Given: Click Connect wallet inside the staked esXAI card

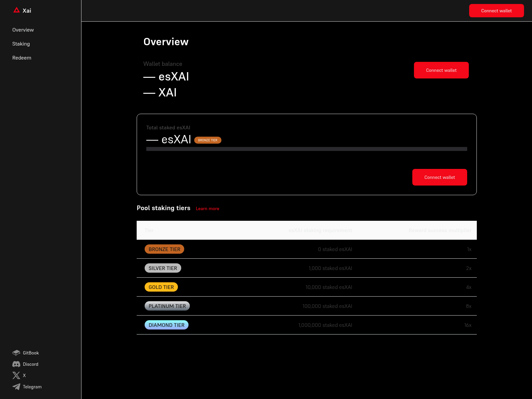Looking at the screenshot, I should tap(440, 177).
